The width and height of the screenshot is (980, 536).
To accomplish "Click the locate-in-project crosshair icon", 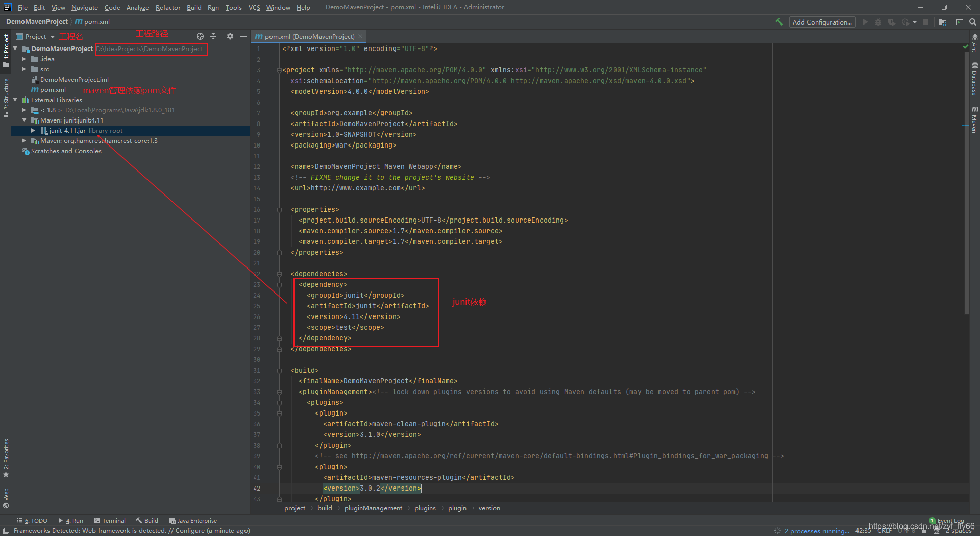I will [x=200, y=36].
